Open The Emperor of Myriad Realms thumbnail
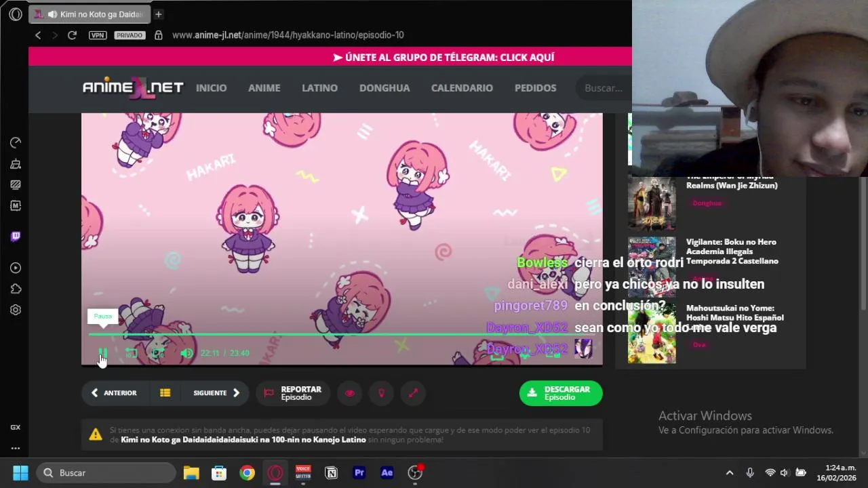This screenshot has width=868, height=488. point(652,203)
